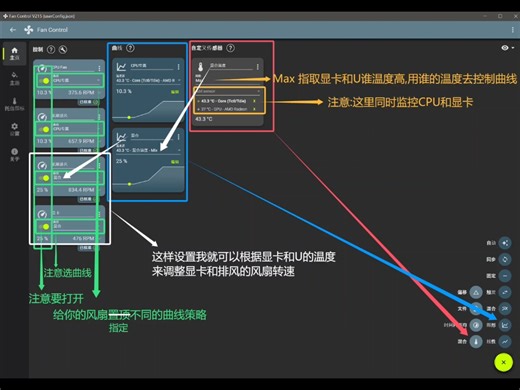Open the Max function dropdown
520x390 pixels.
click(228, 79)
